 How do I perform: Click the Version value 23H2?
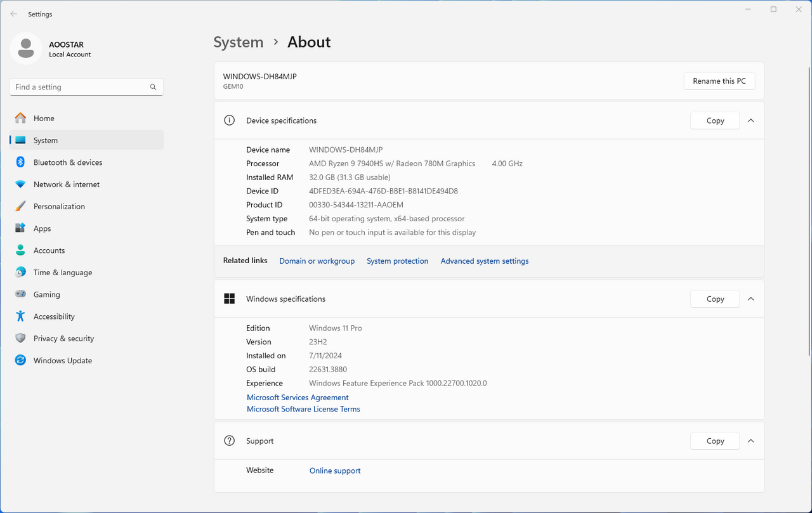pos(318,342)
